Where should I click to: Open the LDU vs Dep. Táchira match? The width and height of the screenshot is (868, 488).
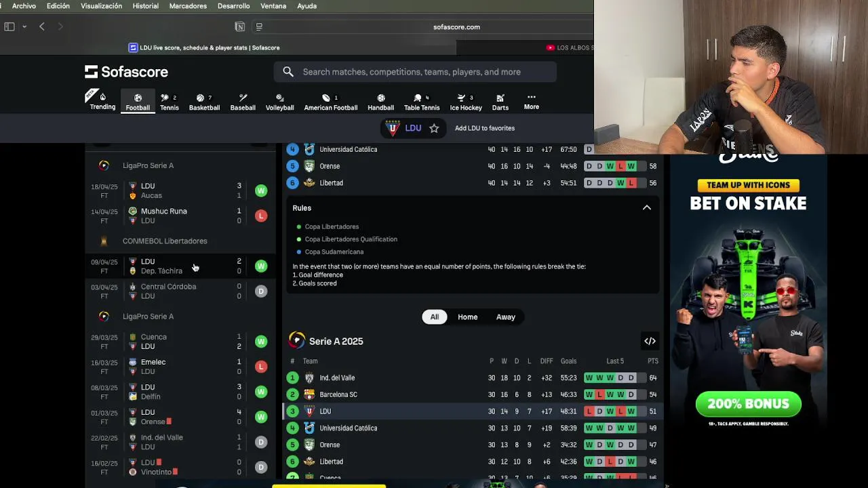pos(180,266)
